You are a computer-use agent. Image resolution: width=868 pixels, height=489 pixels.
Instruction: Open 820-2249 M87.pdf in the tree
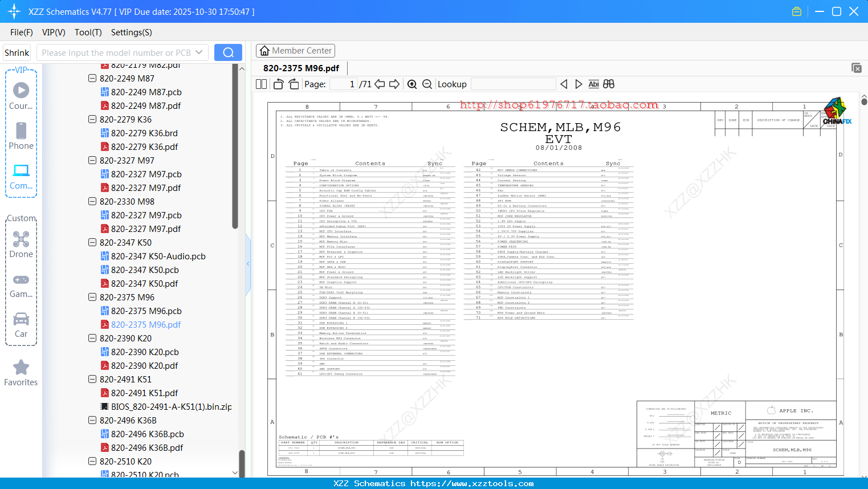(146, 105)
